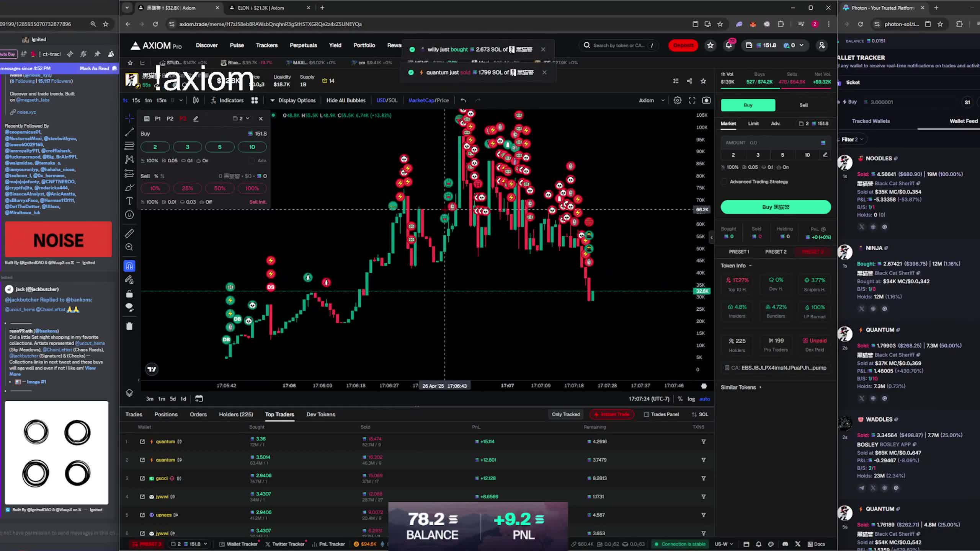The width and height of the screenshot is (980, 551).
Task: Open wallet selector dropdown in instant trade panel
Action: [241, 119]
